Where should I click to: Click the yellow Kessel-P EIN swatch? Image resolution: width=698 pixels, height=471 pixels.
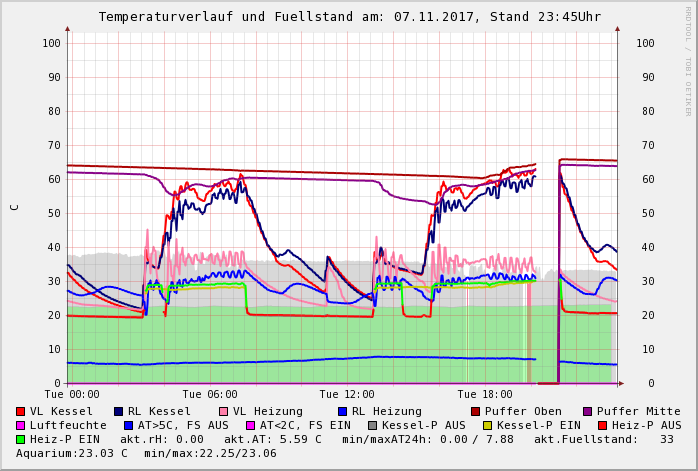[x=487, y=425]
